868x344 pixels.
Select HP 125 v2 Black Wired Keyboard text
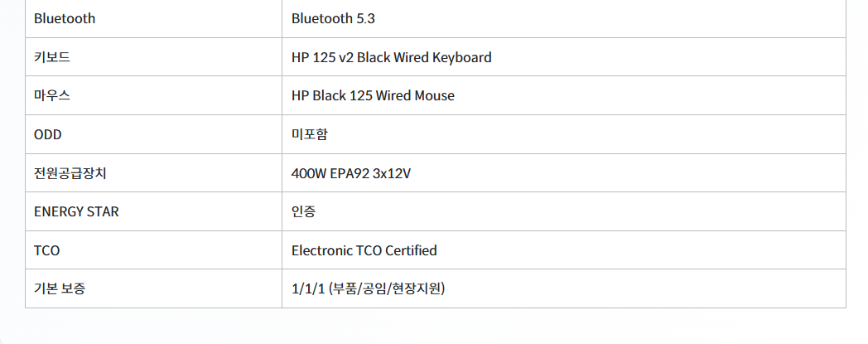tap(392, 57)
